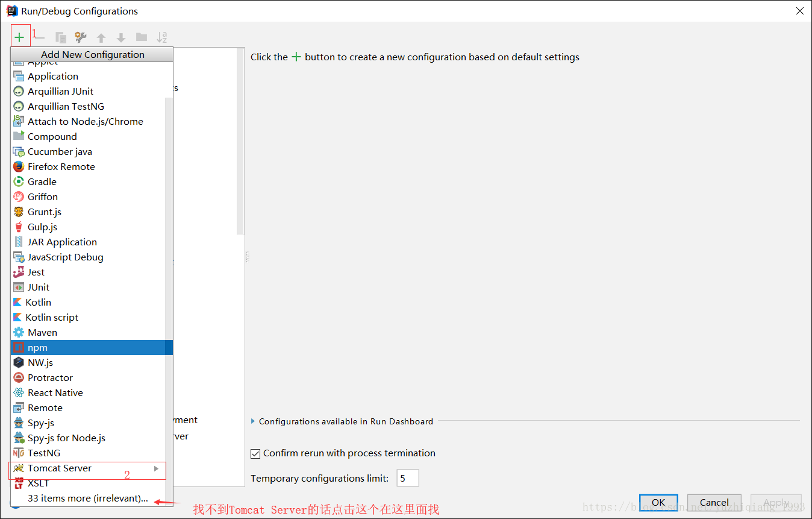This screenshot has height=519, width=812.
Task: Select the Firefox Remote icon
Action: pyautogui.click(x=19, y=166)
